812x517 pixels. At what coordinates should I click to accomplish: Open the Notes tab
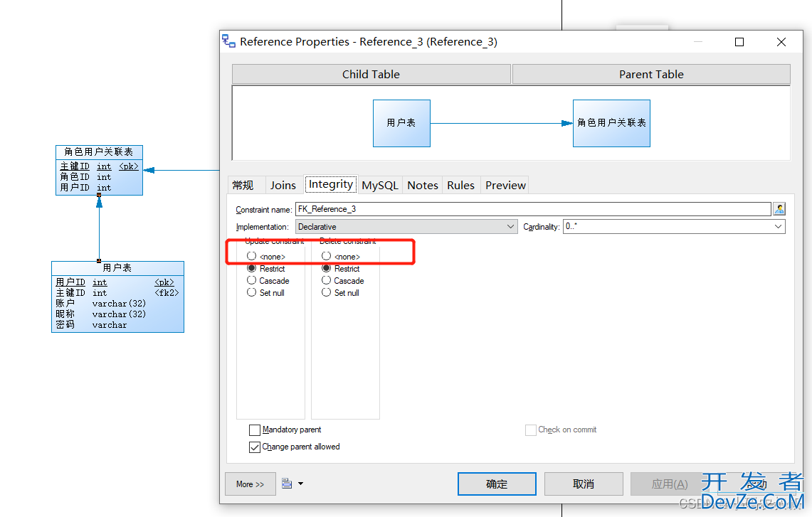pos(423,186)
